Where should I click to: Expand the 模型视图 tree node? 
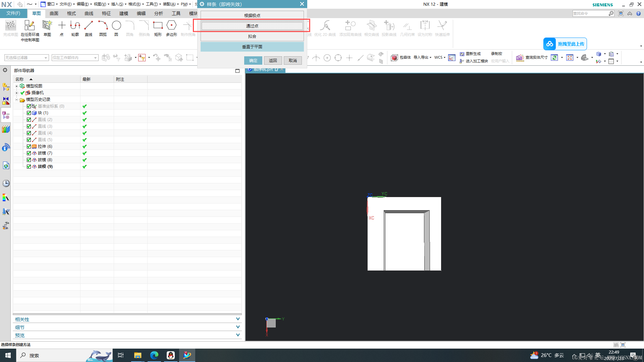pos(17,86)
